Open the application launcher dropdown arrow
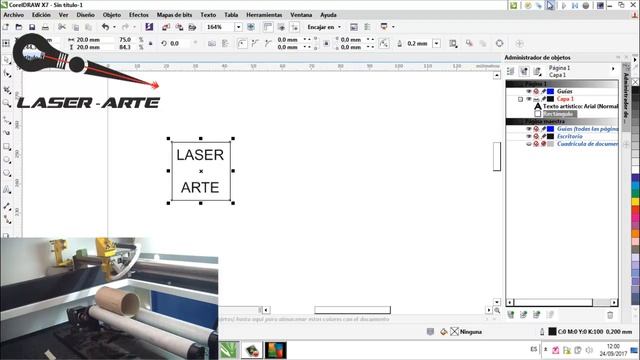 pyautogui.click(x=393, y=27)
